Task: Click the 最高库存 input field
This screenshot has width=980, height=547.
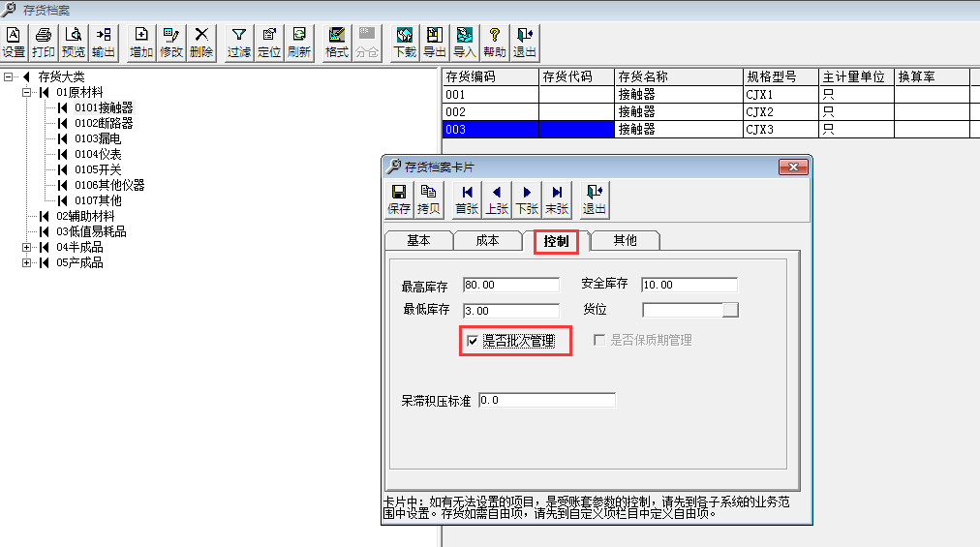Action: point(510,285)
